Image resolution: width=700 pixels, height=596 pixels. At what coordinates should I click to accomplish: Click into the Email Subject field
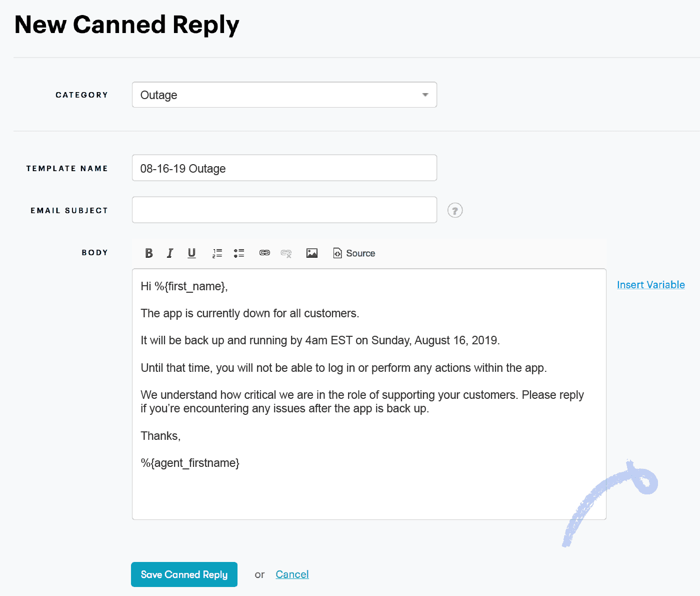point(284,210)
